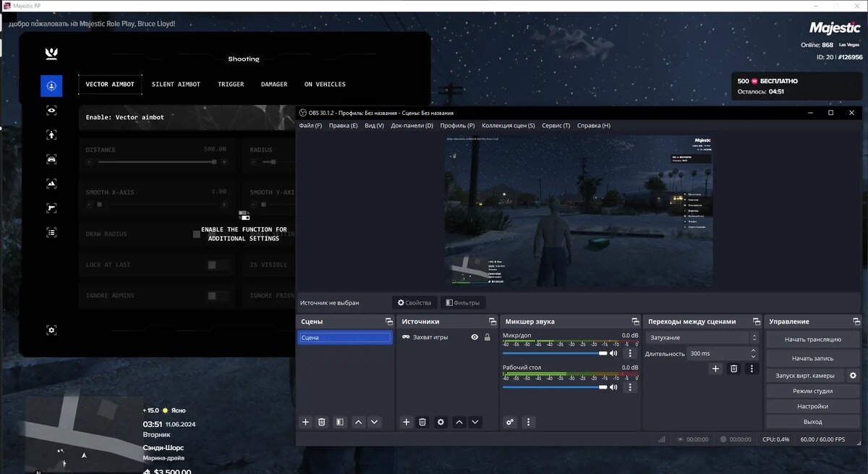868x474 pixels.
Task: Mute the Рабочий стол audio channel
Action: coord(613,387)
